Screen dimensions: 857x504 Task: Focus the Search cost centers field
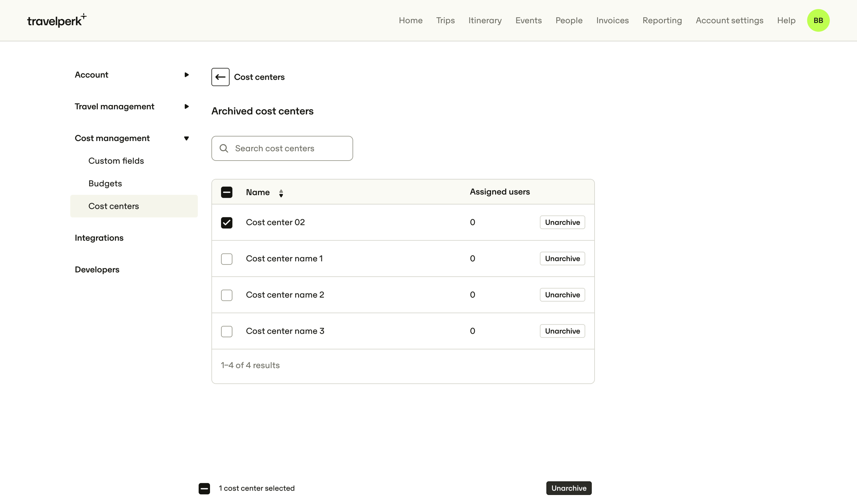(x=282, y=148)
